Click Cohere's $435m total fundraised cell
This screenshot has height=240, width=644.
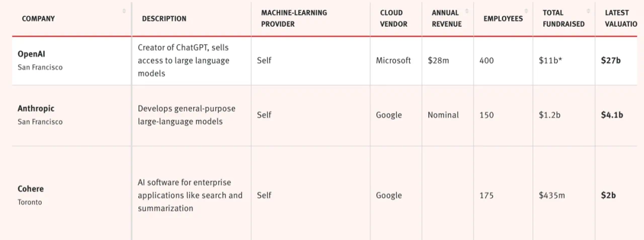click(x=552, y=195)
